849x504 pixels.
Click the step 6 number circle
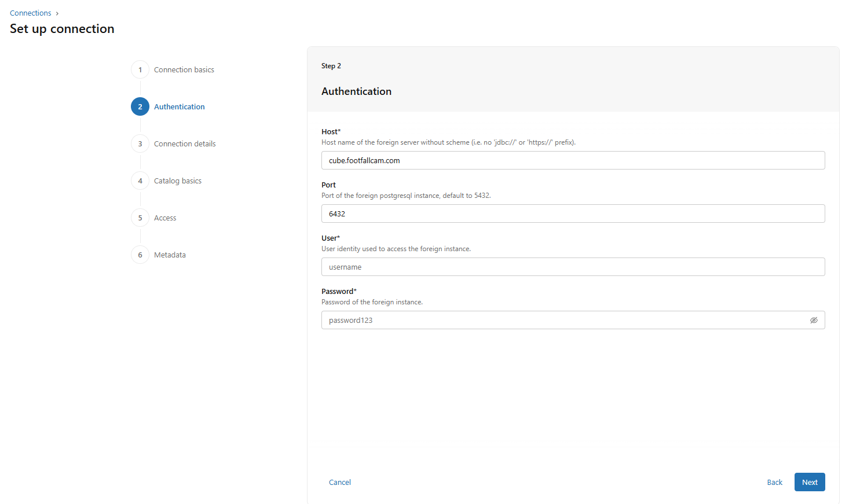(x=140, y=255)
